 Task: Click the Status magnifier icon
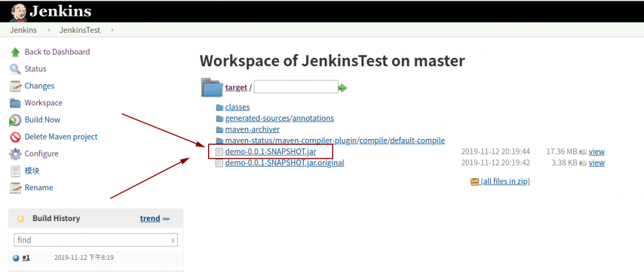(15, 69)
